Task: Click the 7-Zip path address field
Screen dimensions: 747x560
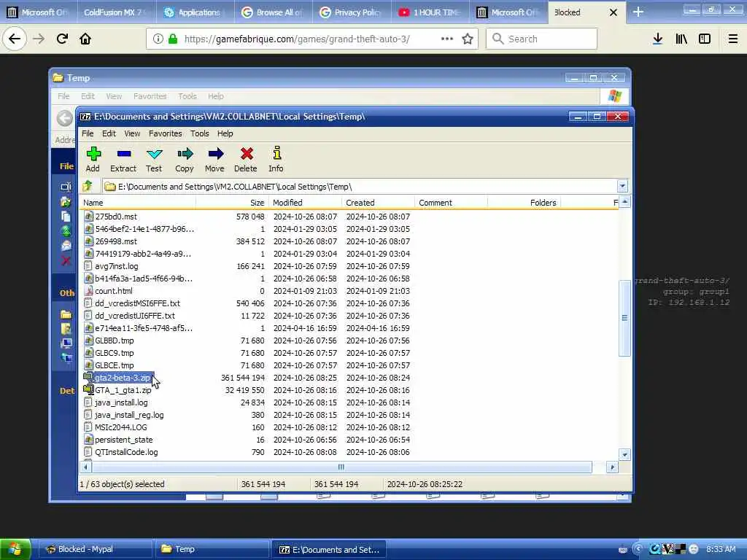Action: point(359,186)
